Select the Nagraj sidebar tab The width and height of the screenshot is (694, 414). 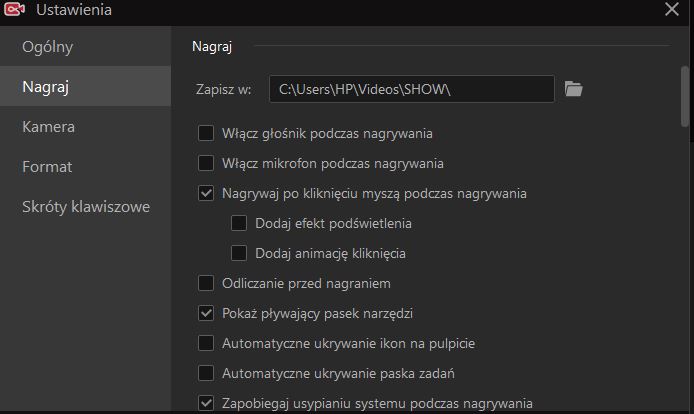click(85, 86)
